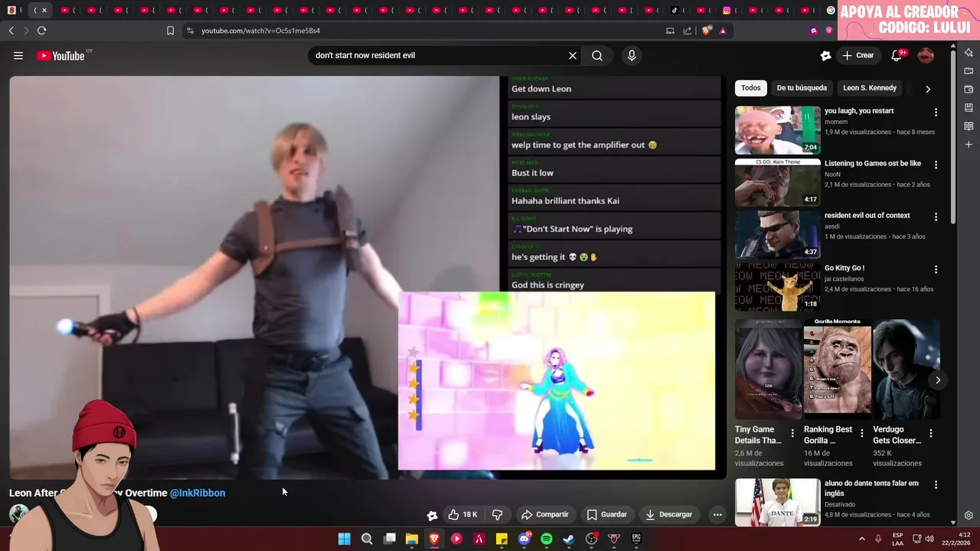Show hidden system tray icons

point(861,539)
